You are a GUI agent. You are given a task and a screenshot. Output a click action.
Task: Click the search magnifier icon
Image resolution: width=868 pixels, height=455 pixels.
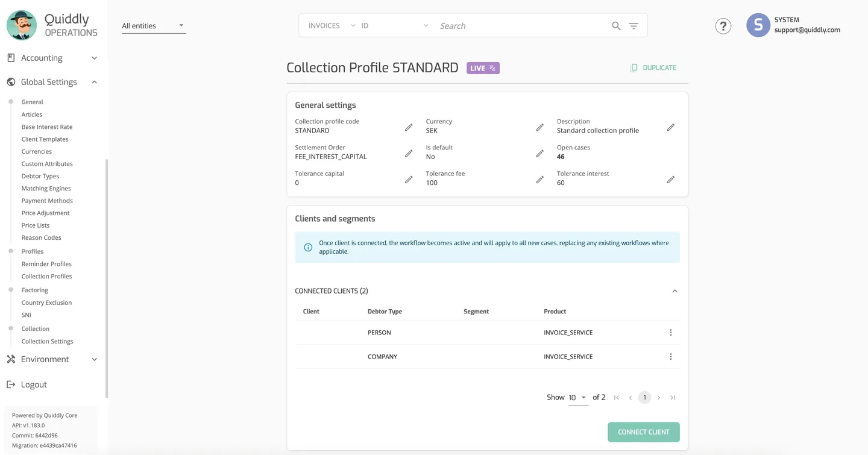[616, 26]
